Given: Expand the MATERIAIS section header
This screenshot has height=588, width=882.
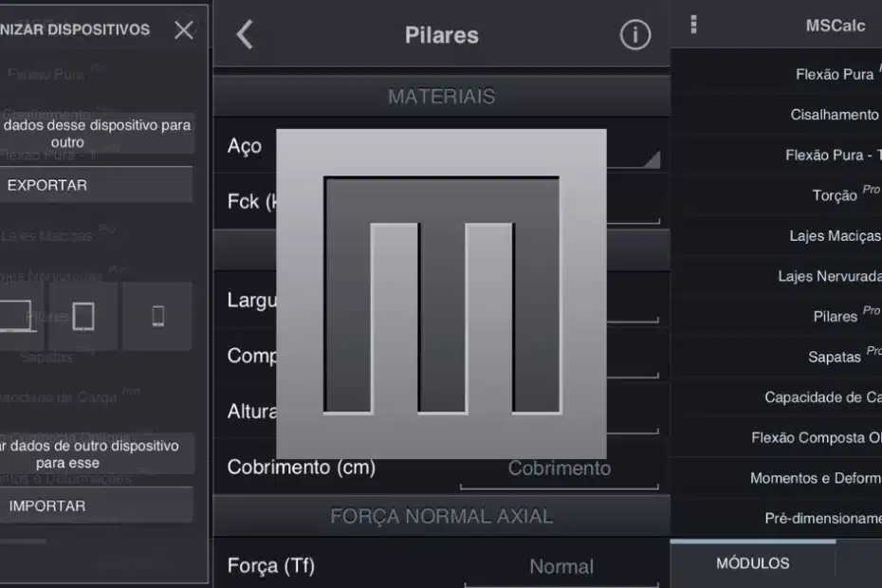Looking at the screenshot, I should [x=441, y=96].
